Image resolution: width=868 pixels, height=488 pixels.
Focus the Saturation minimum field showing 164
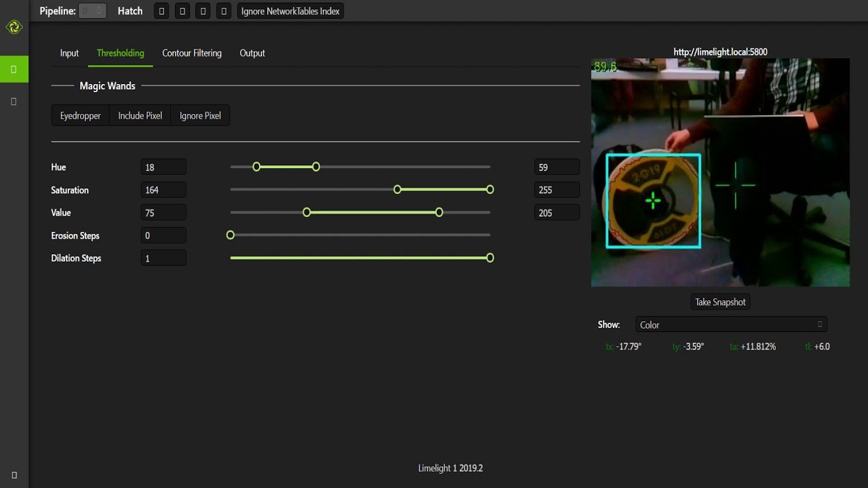click(163, 190)
